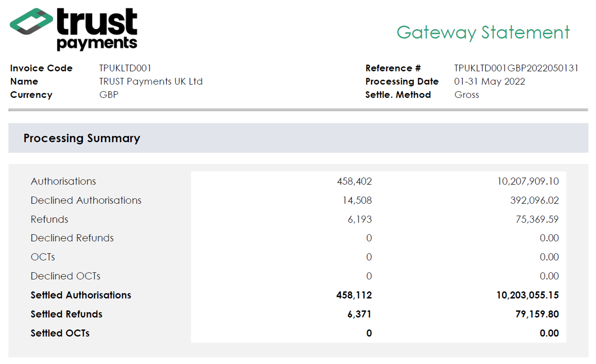The image size is (596, 364).
Task: Click the Gateway Statement title
Action: [483, 33]
